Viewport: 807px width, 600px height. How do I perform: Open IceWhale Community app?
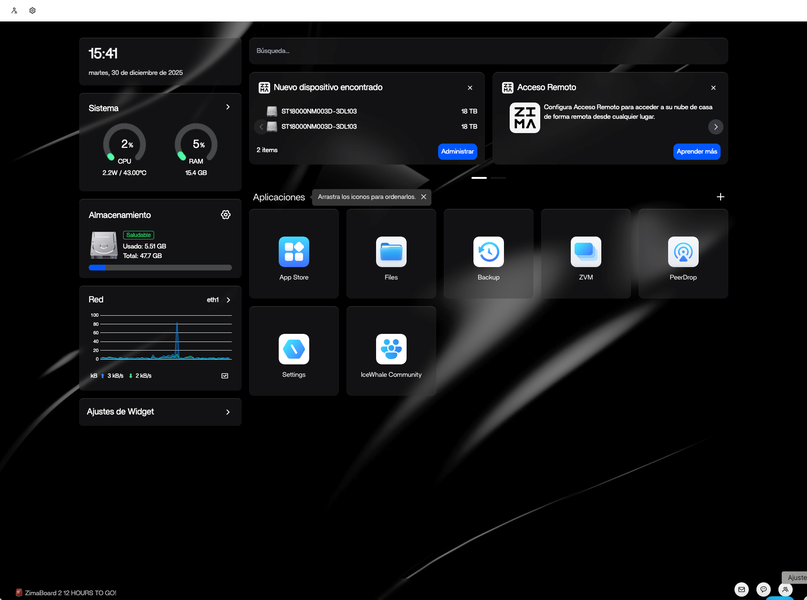391,349
